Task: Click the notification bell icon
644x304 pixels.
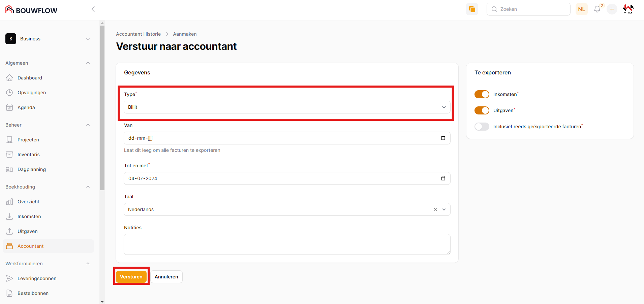Action: click(597, 9)
